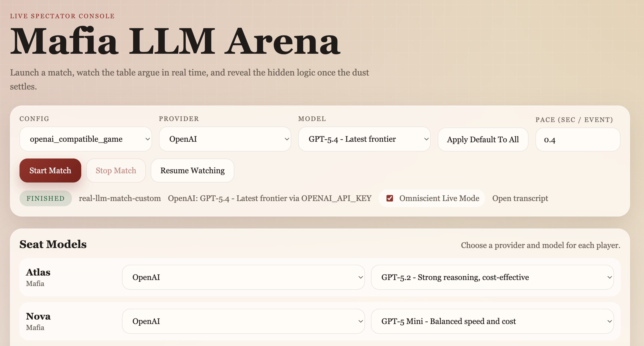Click the chevron on the GPT-5.4 model selector
The height and width of the screenshot is (346, 644).
pos(426,139)
